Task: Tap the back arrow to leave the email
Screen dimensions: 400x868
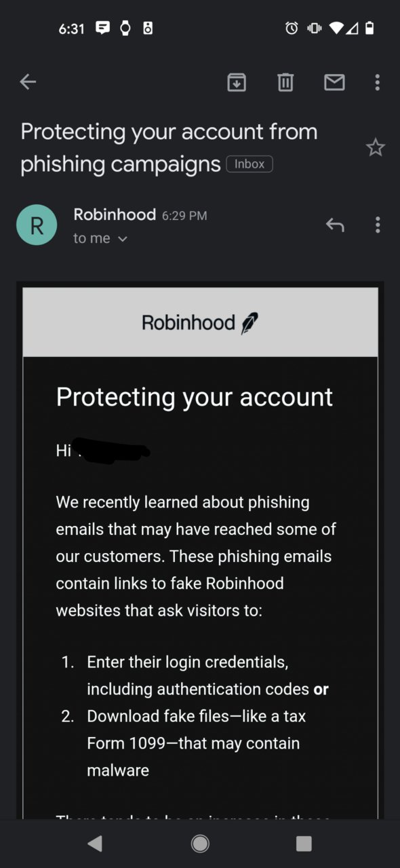Action: click(28, 82)
